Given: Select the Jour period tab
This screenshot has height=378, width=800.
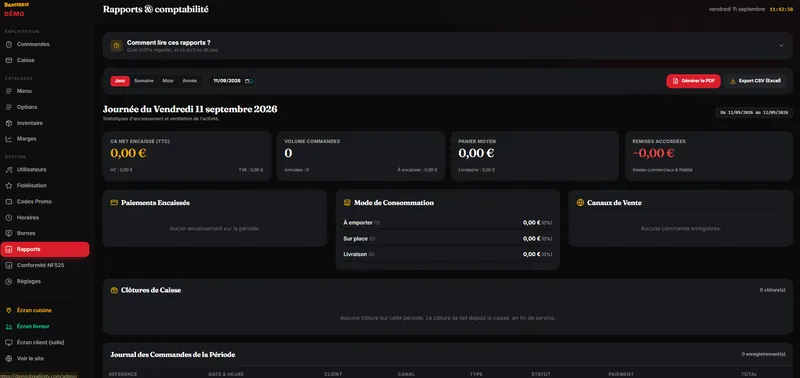Looking at the screenshot, I should coord(119,81).
